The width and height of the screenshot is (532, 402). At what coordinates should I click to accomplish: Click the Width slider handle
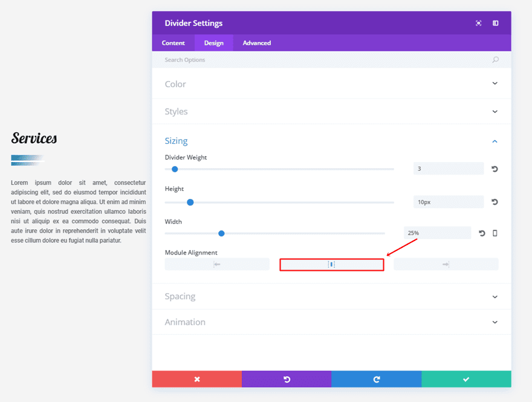221,233
